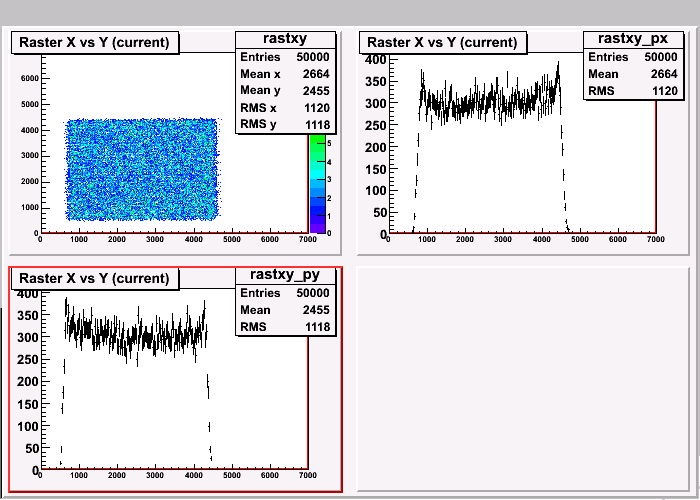Viewport: 700px width, 500px height.
Task: Select the title box of the rastxy_px pad
Action: (443, 42)
